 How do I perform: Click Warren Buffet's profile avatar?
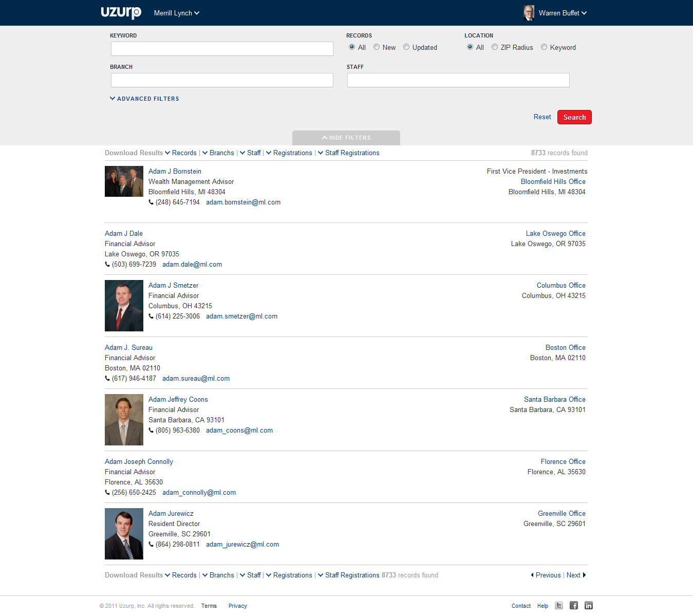click(x=529, y=13)
